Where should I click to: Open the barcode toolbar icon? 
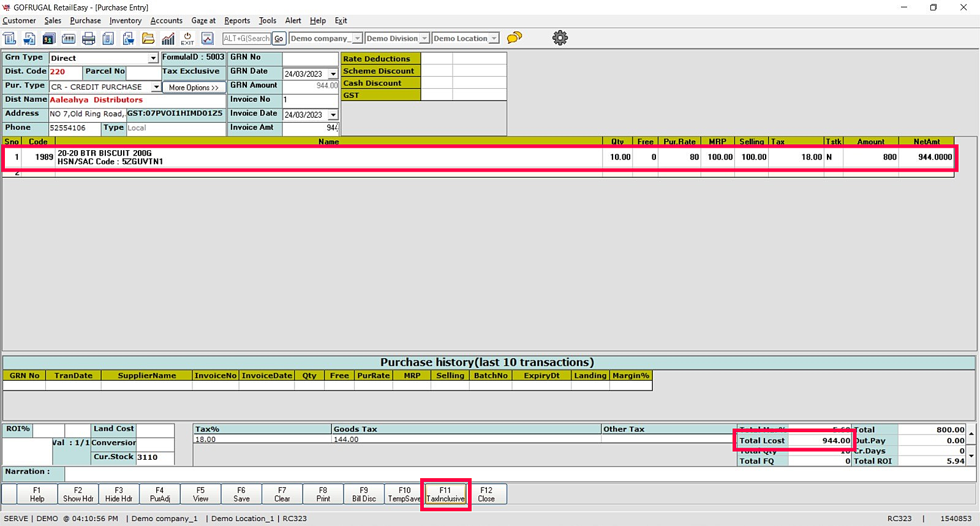point(69,38)
